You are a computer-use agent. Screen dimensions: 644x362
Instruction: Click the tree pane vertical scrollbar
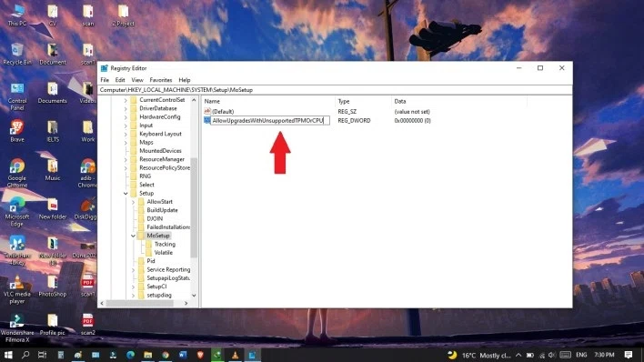coord(194,207)
